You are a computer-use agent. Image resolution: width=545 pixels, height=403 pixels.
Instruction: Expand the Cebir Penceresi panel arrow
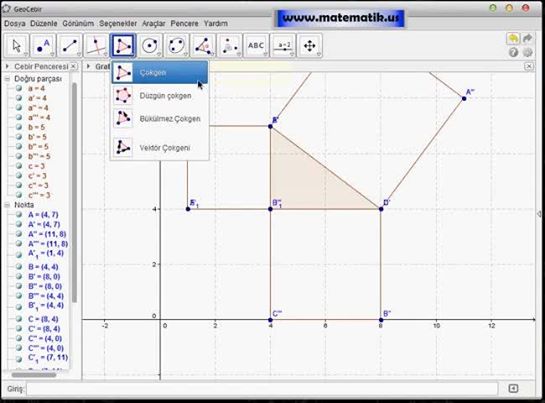pos(7,66)
